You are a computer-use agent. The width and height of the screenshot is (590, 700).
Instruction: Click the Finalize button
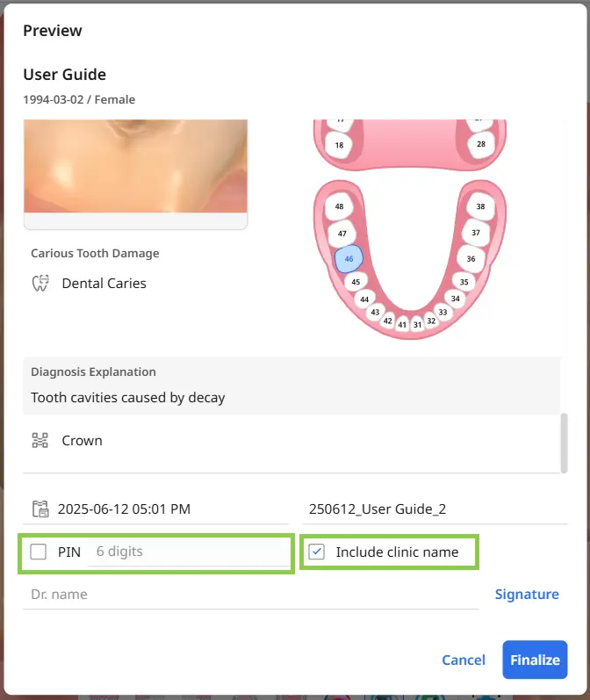click(535, 660)
